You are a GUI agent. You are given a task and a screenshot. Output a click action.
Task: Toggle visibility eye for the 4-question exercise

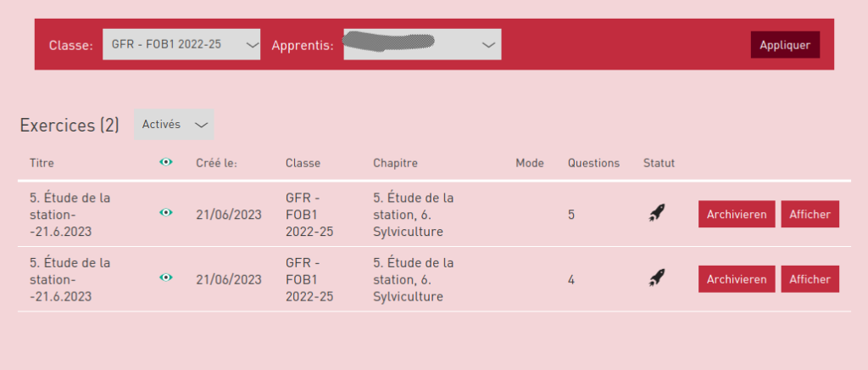pos(166,277)
